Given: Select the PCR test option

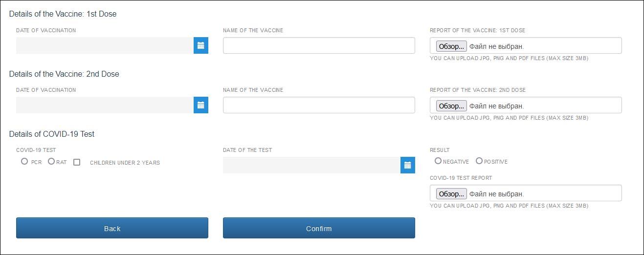Looking at the screenshot, I should 24,162.
